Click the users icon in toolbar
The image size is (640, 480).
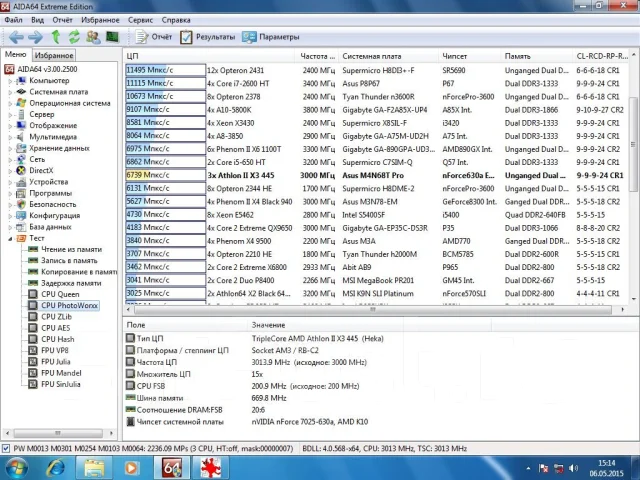coord(93,37)
